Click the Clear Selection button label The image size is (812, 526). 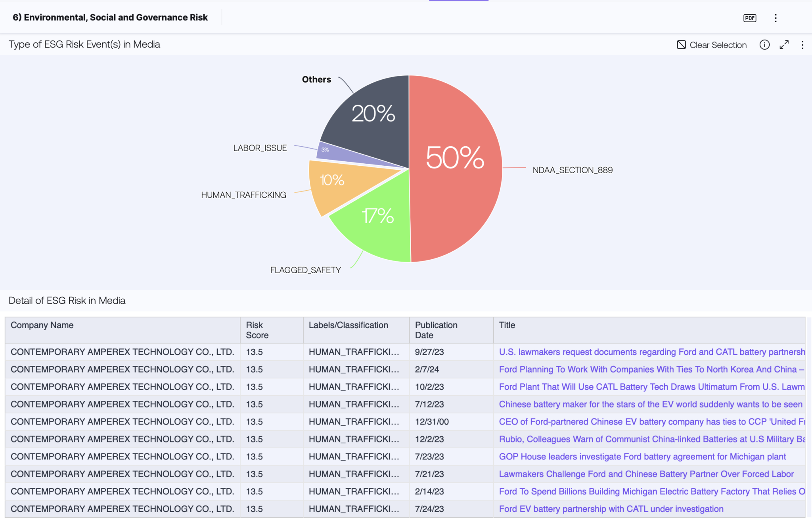click(x=718, y=45)
